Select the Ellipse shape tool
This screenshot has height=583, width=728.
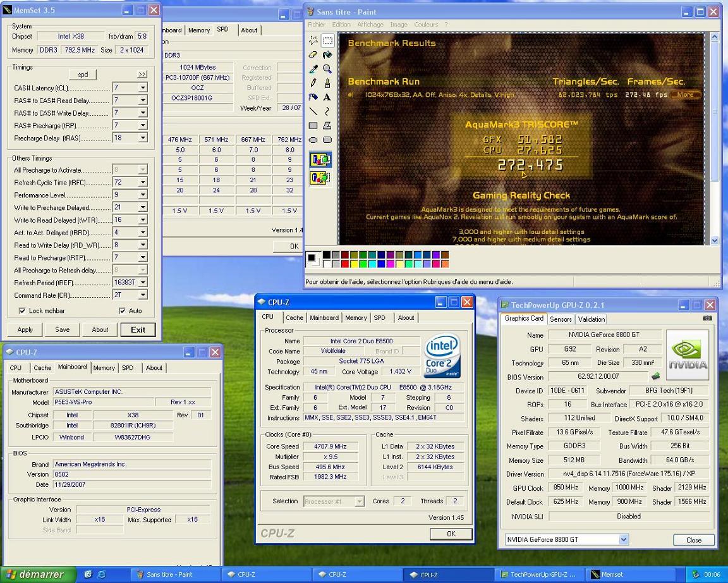point(313,140)
